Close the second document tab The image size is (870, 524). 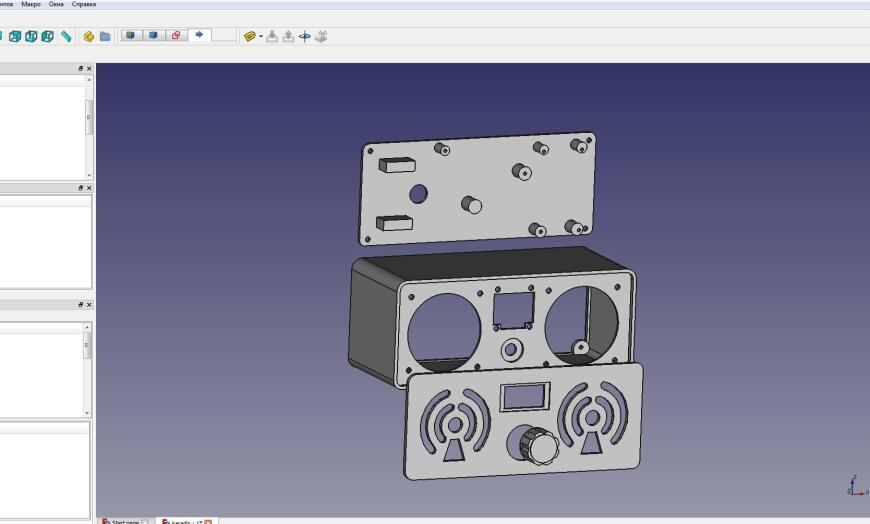coord(208,521)
